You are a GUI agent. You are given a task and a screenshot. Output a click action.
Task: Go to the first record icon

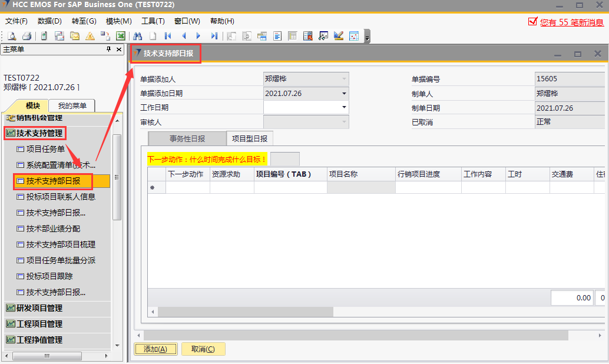168,36
